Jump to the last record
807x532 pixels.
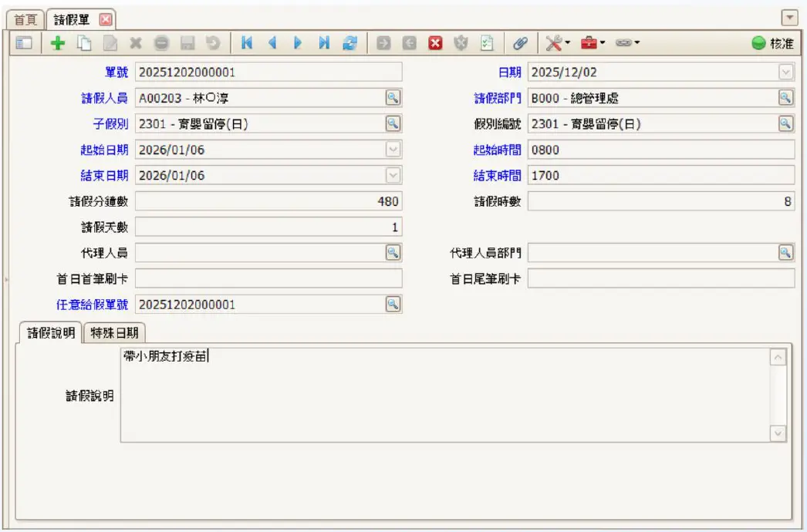tap(324, 44)
